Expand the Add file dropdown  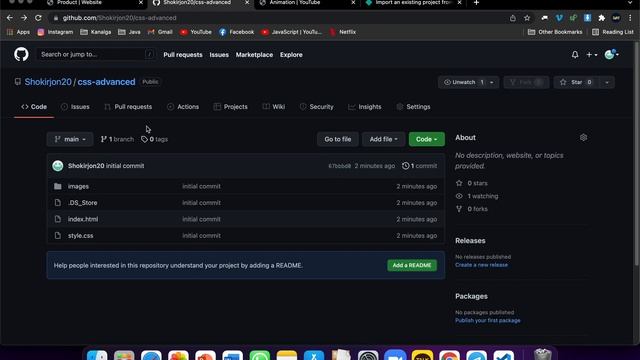pos(383,139)
